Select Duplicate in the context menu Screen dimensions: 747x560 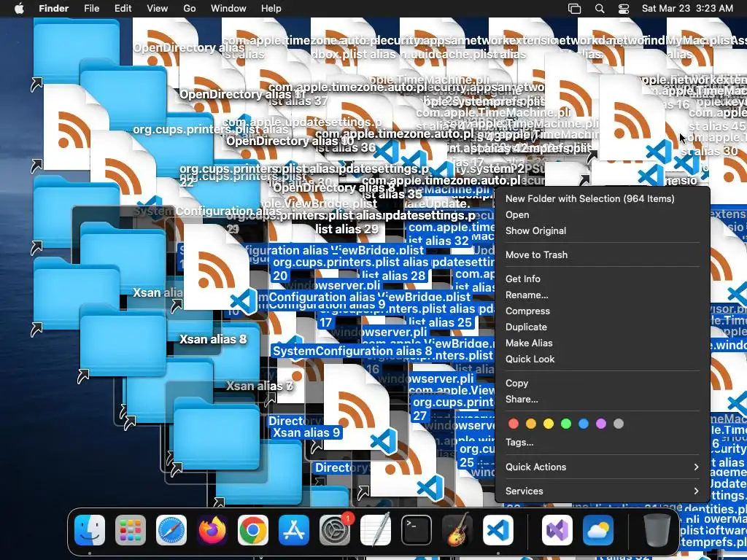[x=603, y=327]
